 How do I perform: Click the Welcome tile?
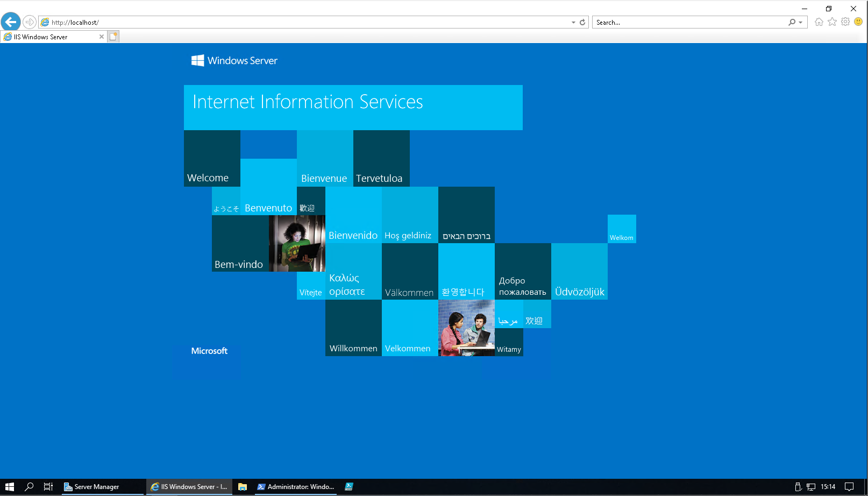pyautogui.click(x=212, y=158)
